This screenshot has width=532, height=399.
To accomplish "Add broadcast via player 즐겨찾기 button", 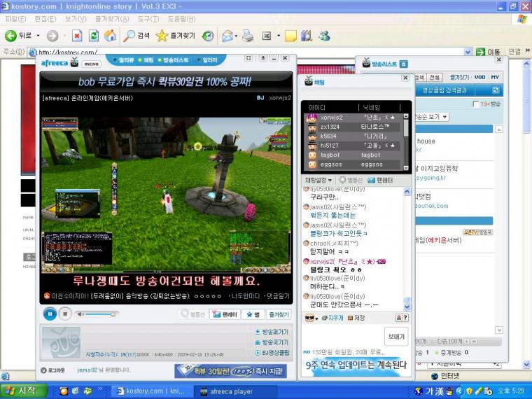I will coord(279,314).
